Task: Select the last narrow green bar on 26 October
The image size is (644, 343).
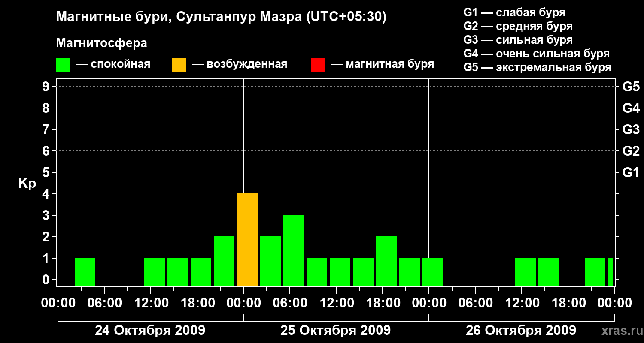Action: [611, 272]
